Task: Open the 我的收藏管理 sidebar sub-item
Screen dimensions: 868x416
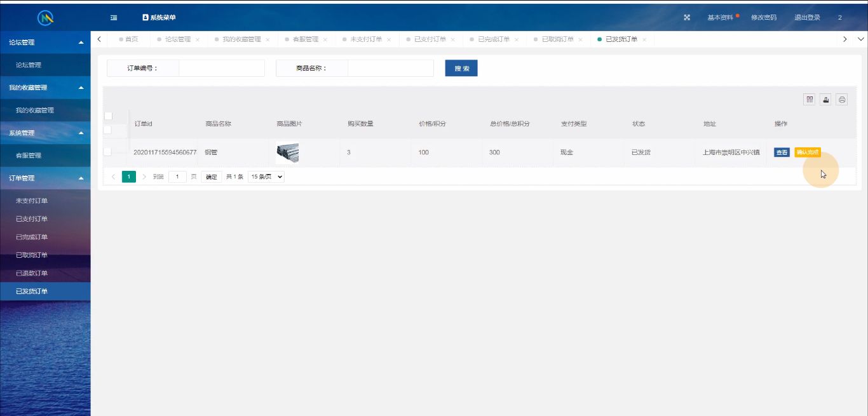Action: pyautogui.click(x=45, y=111)
